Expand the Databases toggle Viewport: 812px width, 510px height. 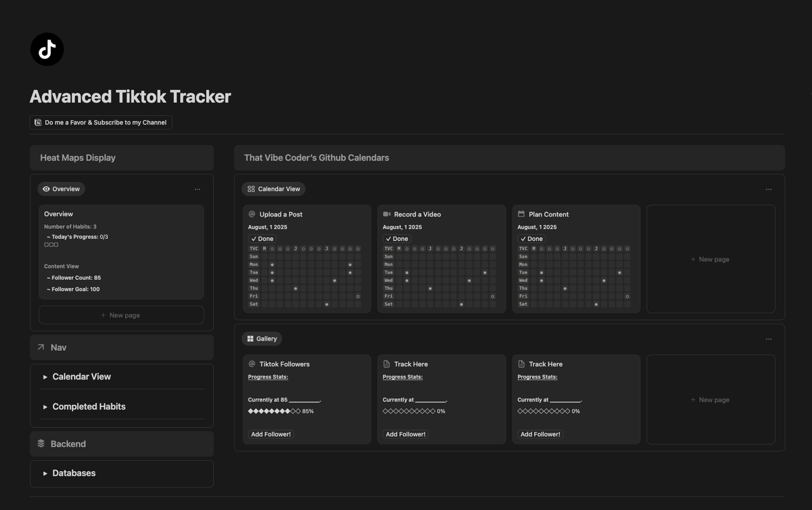(45, 473)
